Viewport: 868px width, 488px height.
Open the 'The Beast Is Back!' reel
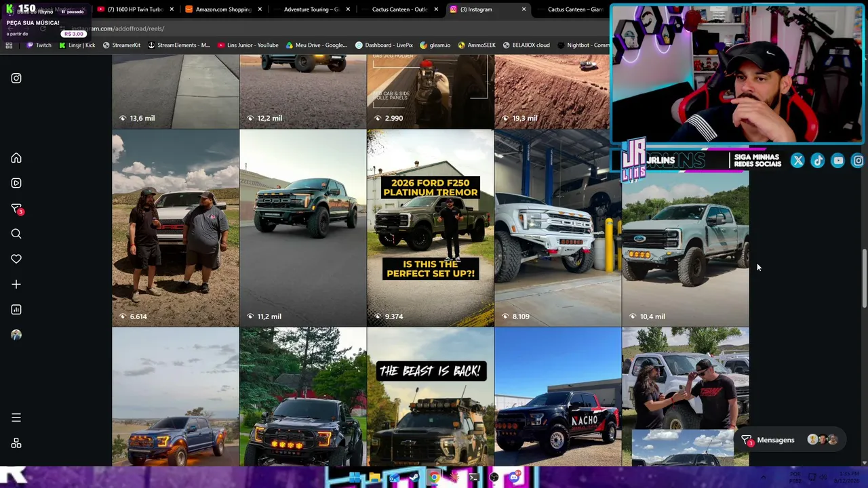pos(431,397)
